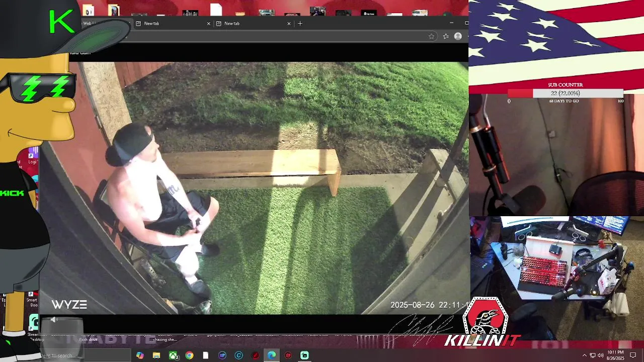Click the Wyze camera video feed
The image size is (644, 362).
[254, 188]
